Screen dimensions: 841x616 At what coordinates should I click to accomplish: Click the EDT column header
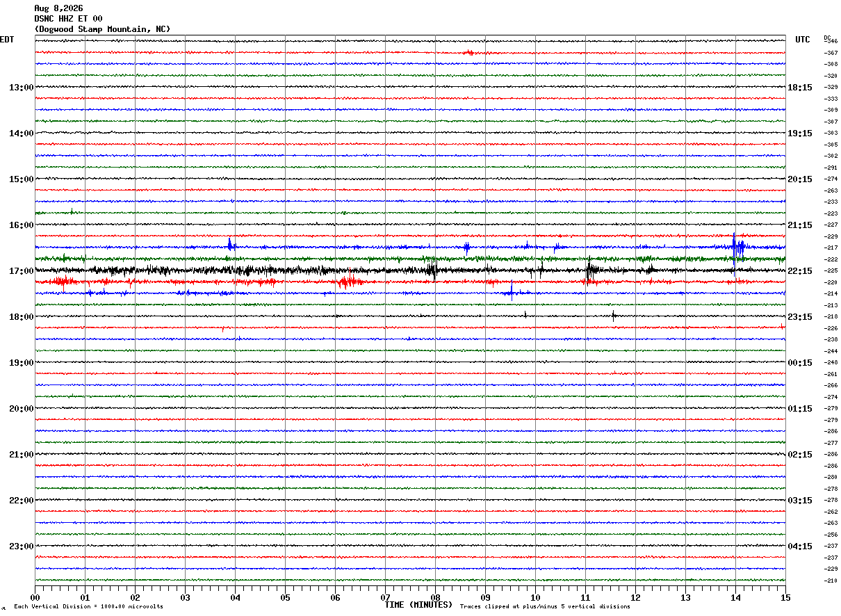[x=7, y=40]
